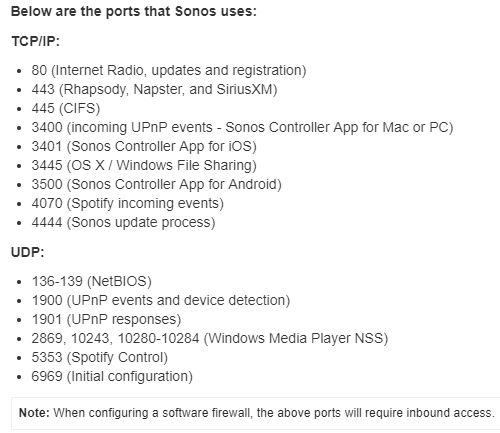Select the 3400 incoming UPnP events line

pos(242,127)
